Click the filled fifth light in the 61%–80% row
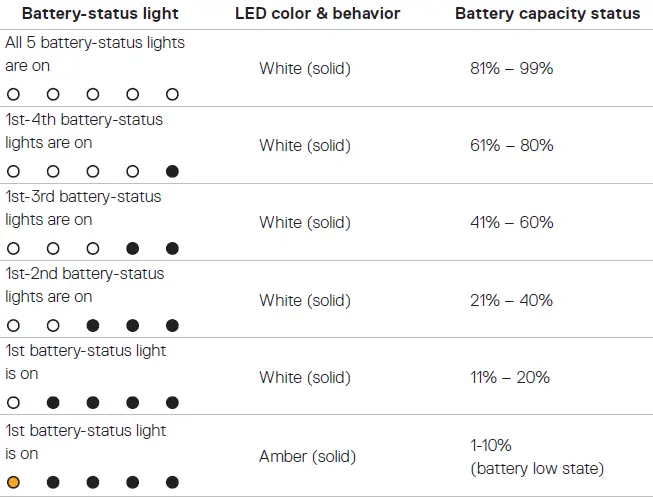This screenshot has height=498, width=653. point(172,171)
